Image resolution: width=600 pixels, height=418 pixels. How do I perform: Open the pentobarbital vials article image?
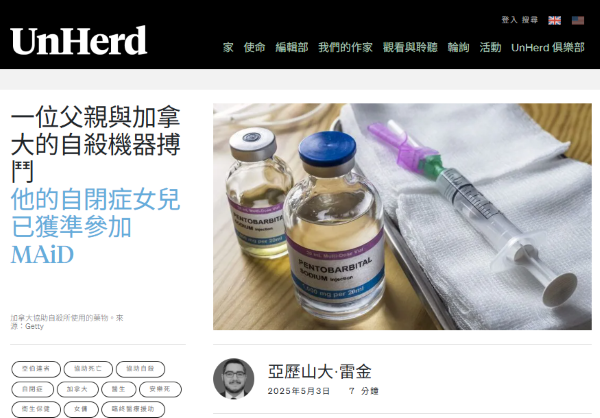tap(402, 216)
